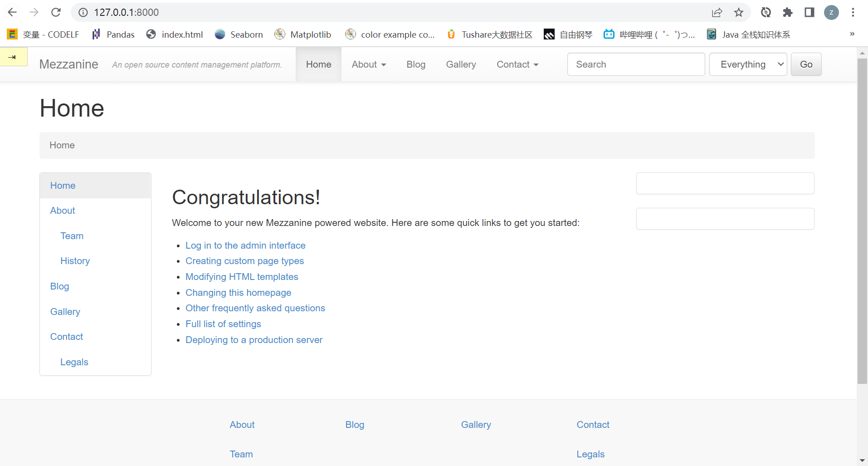The image size is (868, 466).
Task: Click Home in the breadcrumb bar
Action: (62, 145)
